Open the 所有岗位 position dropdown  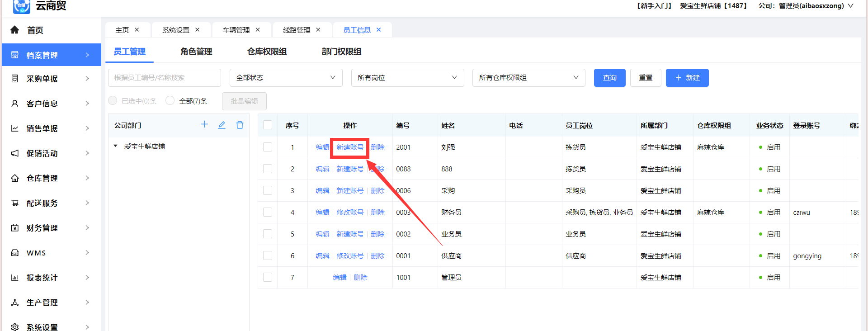pos(407,78)
